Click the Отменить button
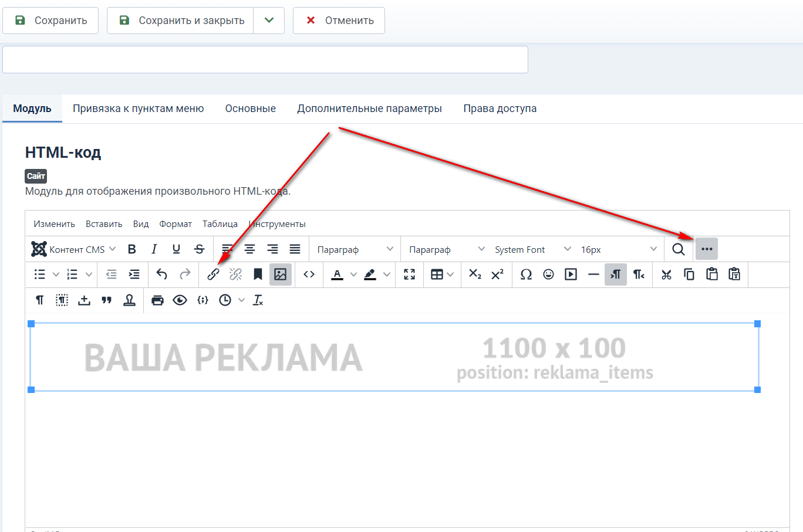The height and width of the screenshot is (532, 803). point(339,21)
